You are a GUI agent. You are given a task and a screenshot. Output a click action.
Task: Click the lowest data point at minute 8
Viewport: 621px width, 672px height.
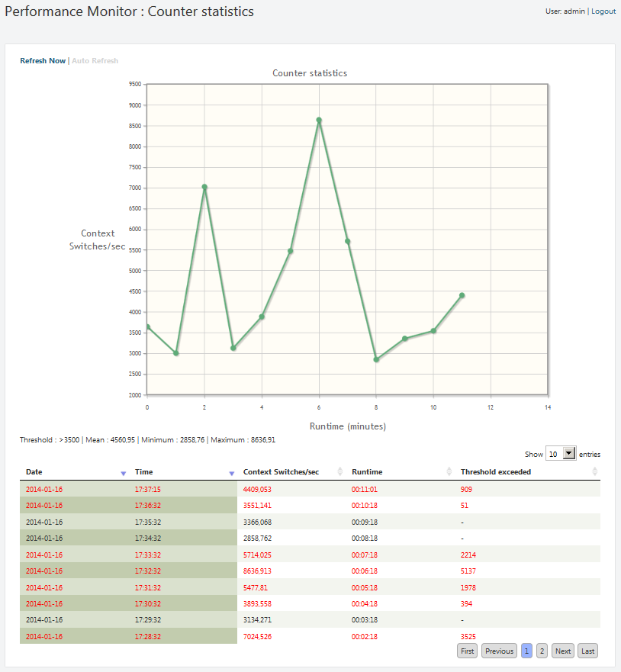pos(376,359)
